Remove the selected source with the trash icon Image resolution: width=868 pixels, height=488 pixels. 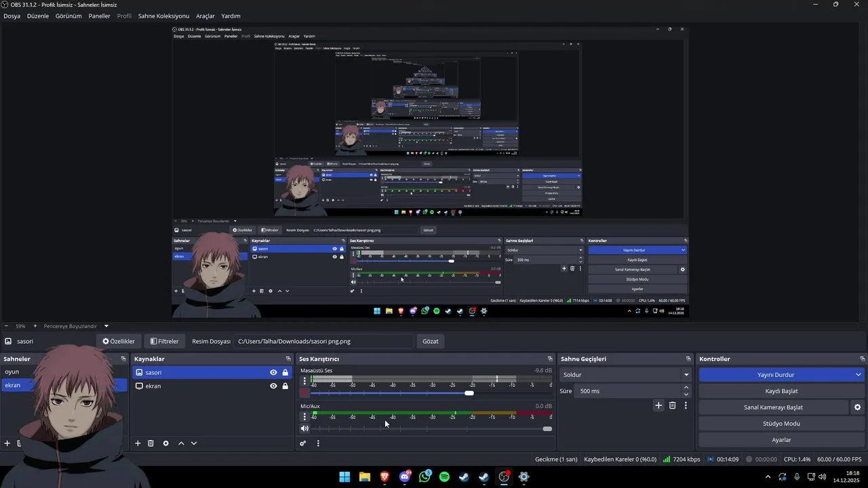[151, 443]
